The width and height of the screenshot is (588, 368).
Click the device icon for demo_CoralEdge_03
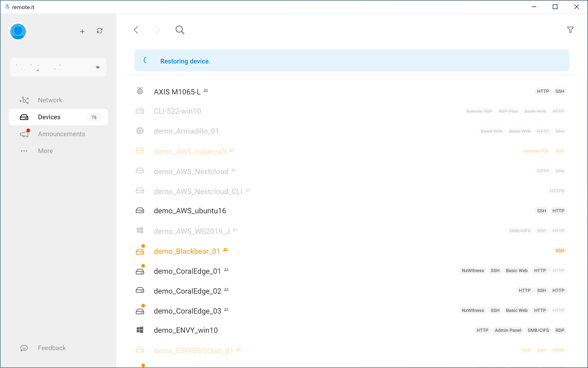[140, 311]
